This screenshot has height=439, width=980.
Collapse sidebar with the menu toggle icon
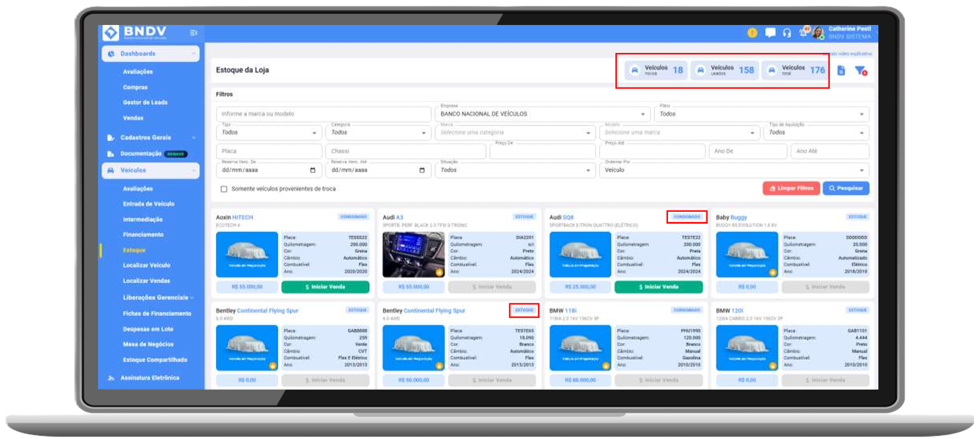click(x=193, y=33)
